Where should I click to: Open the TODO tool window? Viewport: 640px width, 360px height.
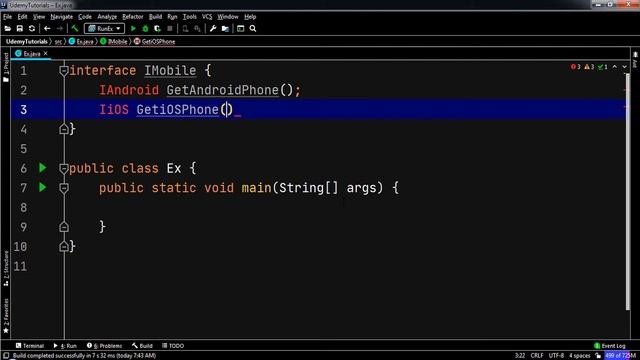[x=173, y=346]
